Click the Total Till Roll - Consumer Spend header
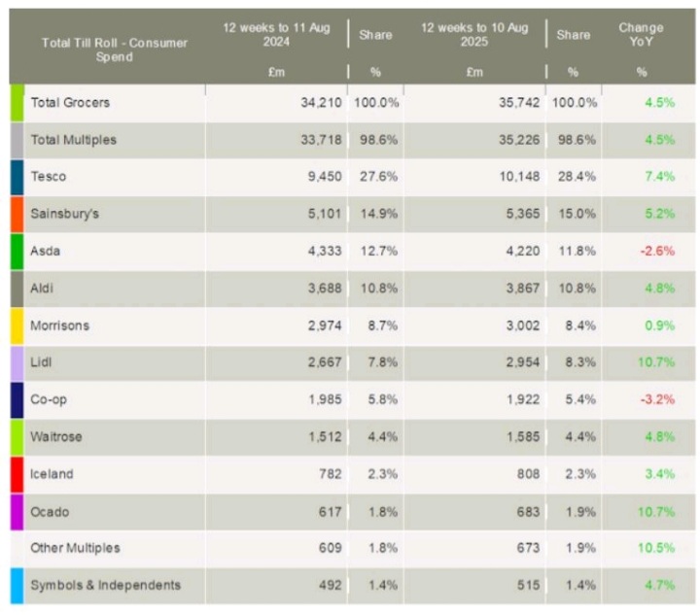The image size is (700, 615). point(115,50)
